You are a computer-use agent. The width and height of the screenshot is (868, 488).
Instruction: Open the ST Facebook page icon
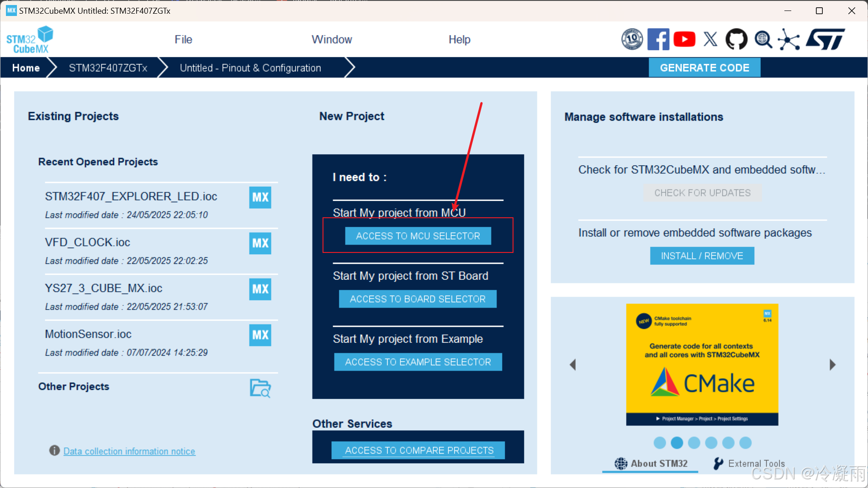coord(658,39)
